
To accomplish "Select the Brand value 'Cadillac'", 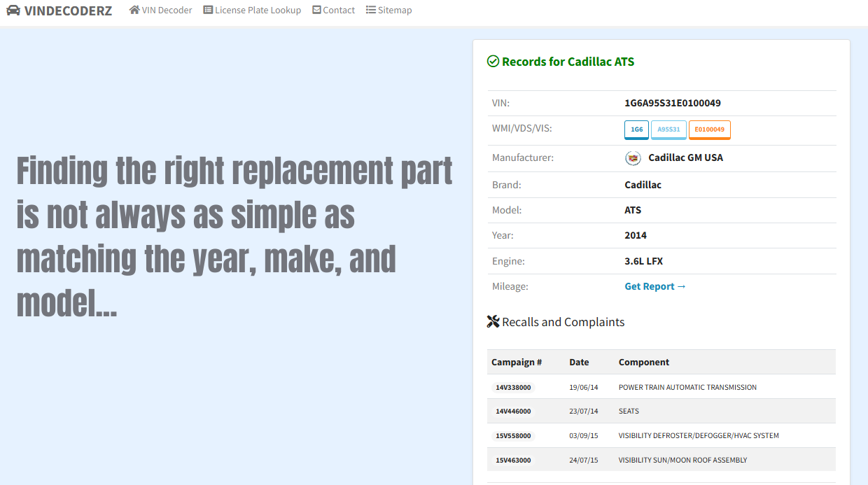I will click(643, 185).
